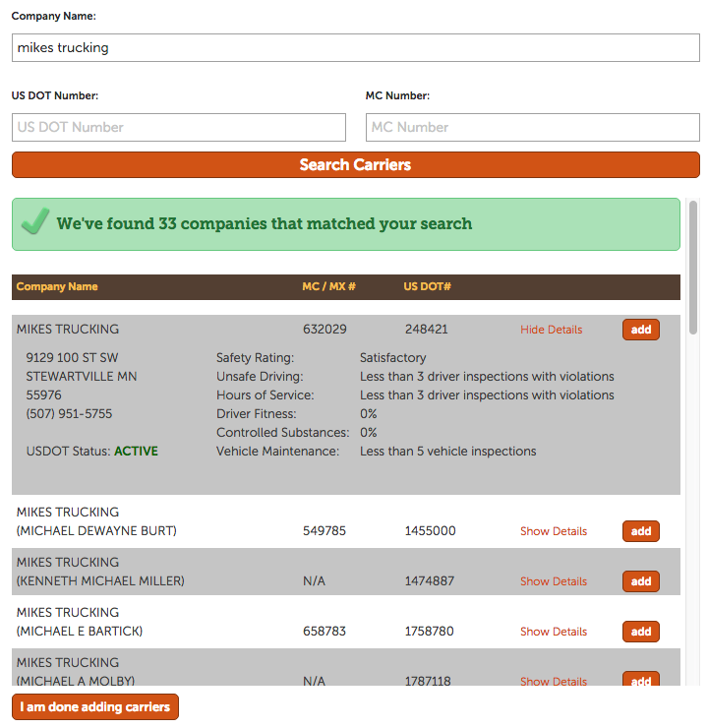Show Details for Kenneth Michael Miller
The image size is (708, 728).
pos(554,581)
